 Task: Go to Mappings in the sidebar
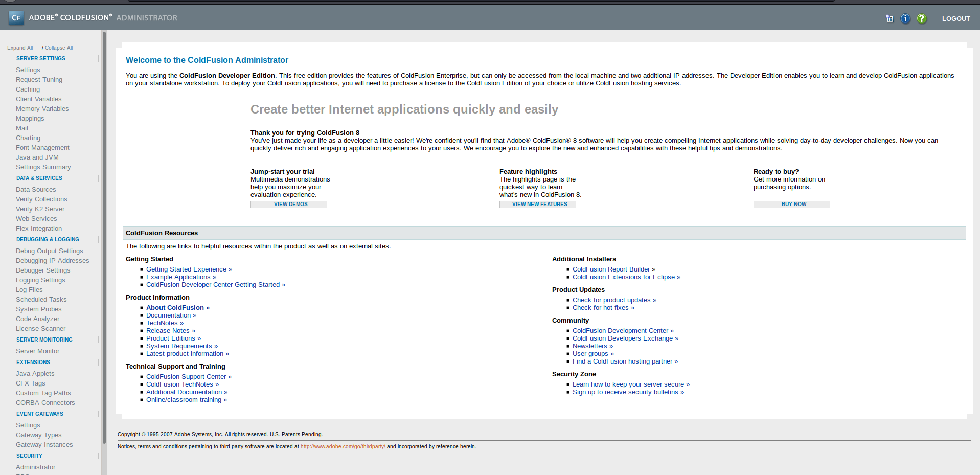click(x=30, y=119)
